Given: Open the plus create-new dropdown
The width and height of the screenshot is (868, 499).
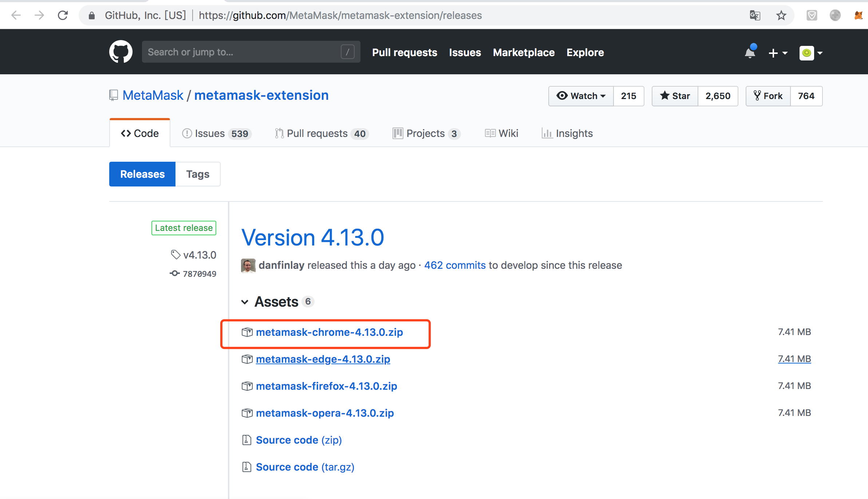Looking at the screenshot, I should coord(778,53).
